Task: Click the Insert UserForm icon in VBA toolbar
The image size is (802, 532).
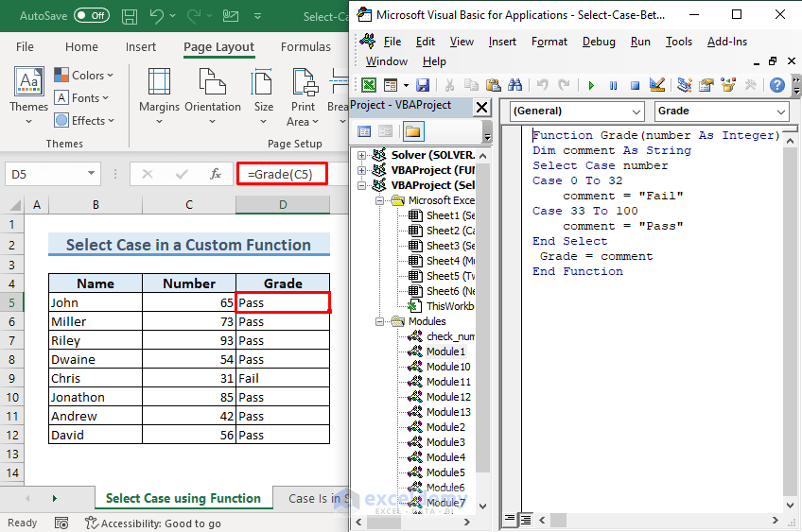Action: coord(391,85)
